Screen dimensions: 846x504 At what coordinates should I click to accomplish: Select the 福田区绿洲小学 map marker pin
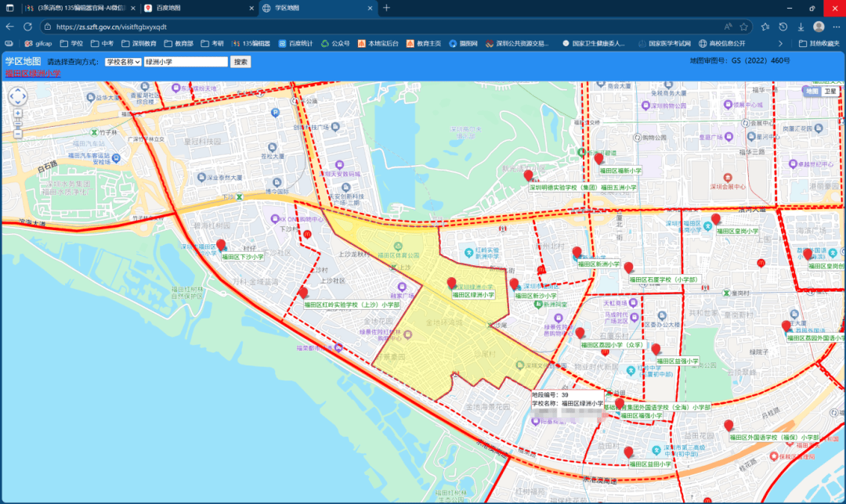tap(451, 283)
